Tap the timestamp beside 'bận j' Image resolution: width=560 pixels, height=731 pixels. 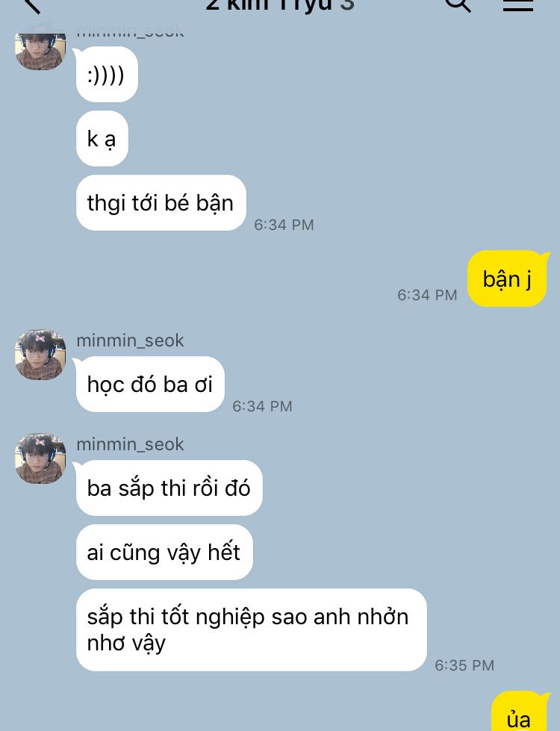coord(427,295)
